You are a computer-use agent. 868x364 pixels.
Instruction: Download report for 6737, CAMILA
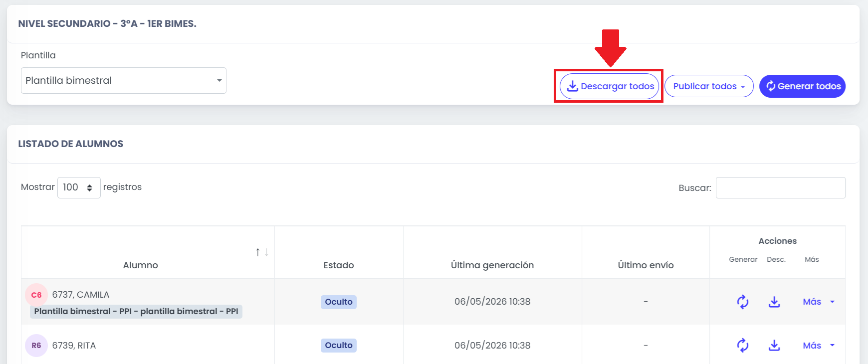pyautogui.click(x=774, y=302)
